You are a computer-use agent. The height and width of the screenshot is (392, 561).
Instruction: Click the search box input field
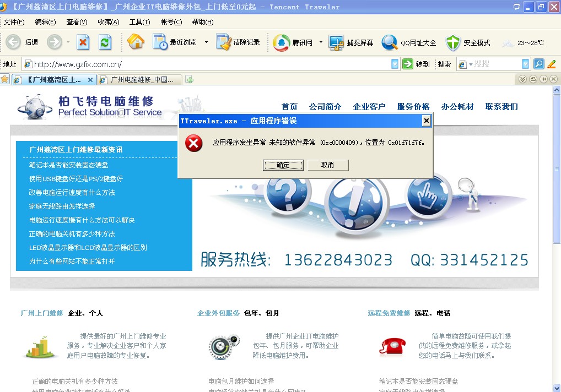point(497,64)
